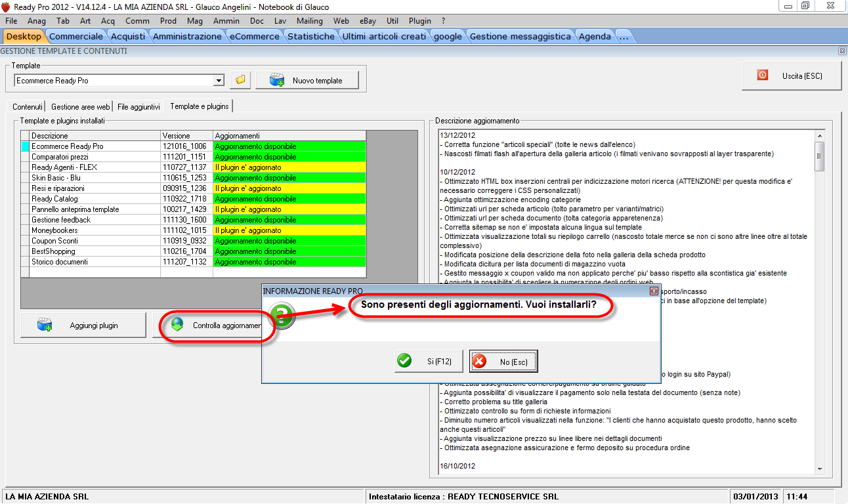Open the eBay menu
This screenshot has height=504, width=848.
(x=368, y=21)
